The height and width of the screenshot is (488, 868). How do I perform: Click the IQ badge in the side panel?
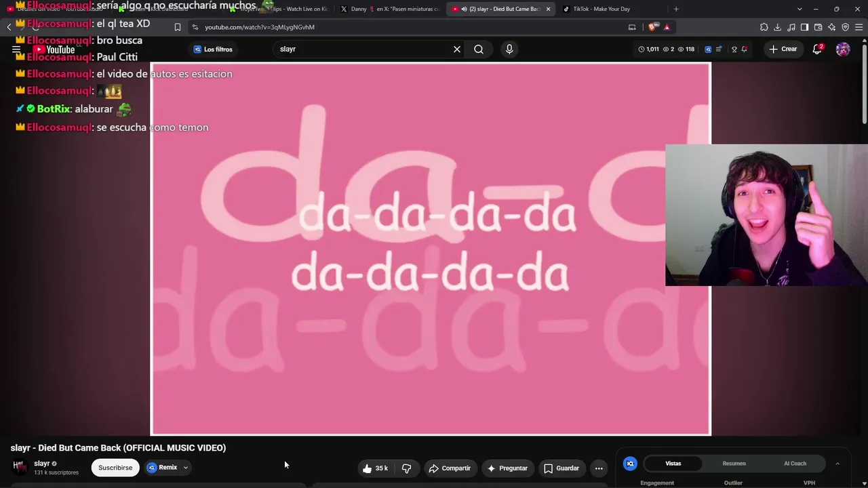click(x=630, y=464)
